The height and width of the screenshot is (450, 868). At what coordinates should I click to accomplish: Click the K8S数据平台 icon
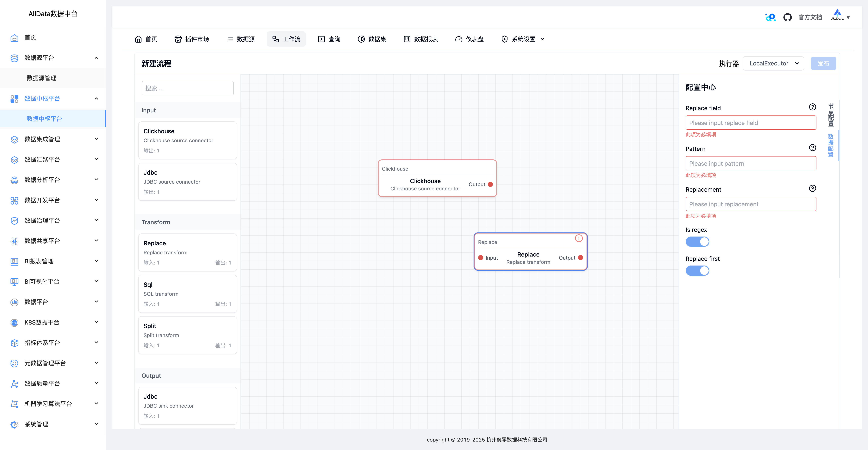pyautogui.click(x=14, y=323)
